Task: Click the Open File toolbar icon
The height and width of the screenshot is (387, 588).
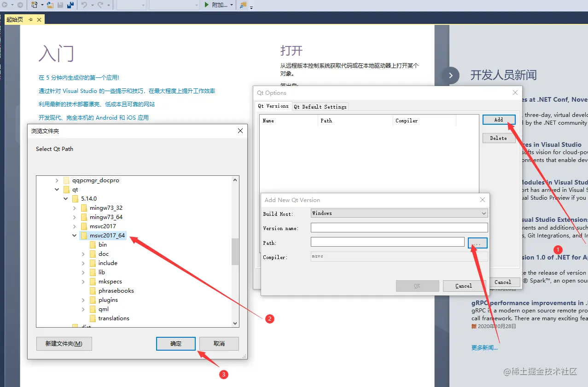Action: click(50, 5)
